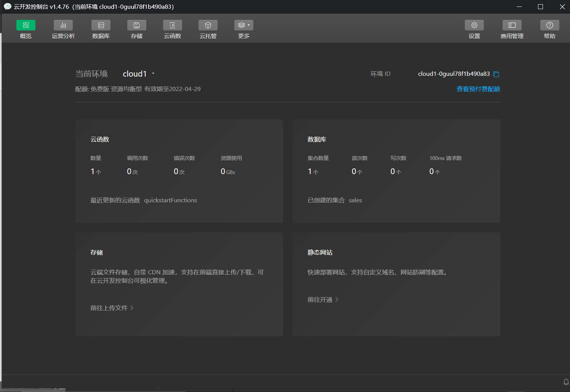
Task: Click the 读次数 label
Action: click(x=360, y=158)
